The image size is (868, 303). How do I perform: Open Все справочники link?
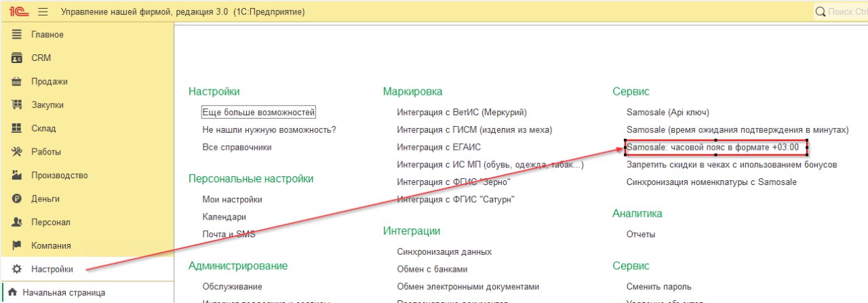(x=237, y=146)
